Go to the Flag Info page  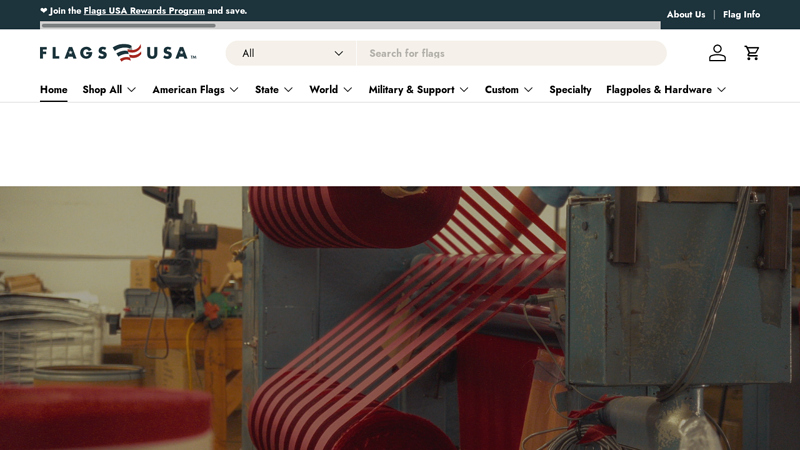741,14
